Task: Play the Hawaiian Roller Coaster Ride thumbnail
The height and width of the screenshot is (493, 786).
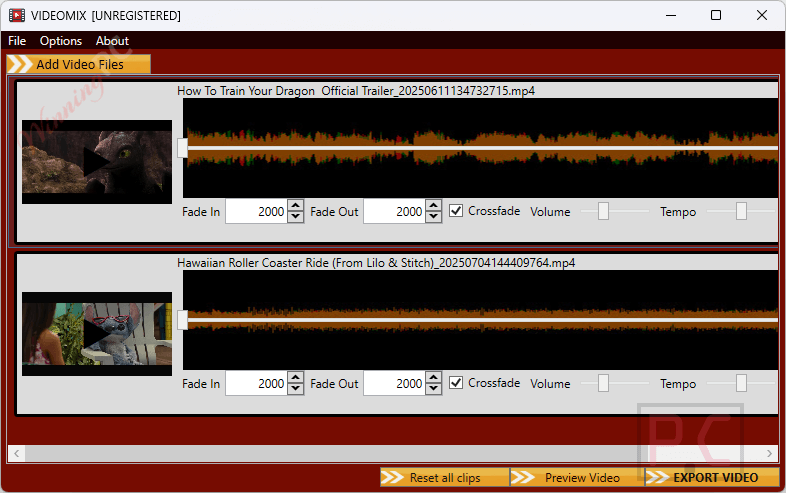Action: 97,334
